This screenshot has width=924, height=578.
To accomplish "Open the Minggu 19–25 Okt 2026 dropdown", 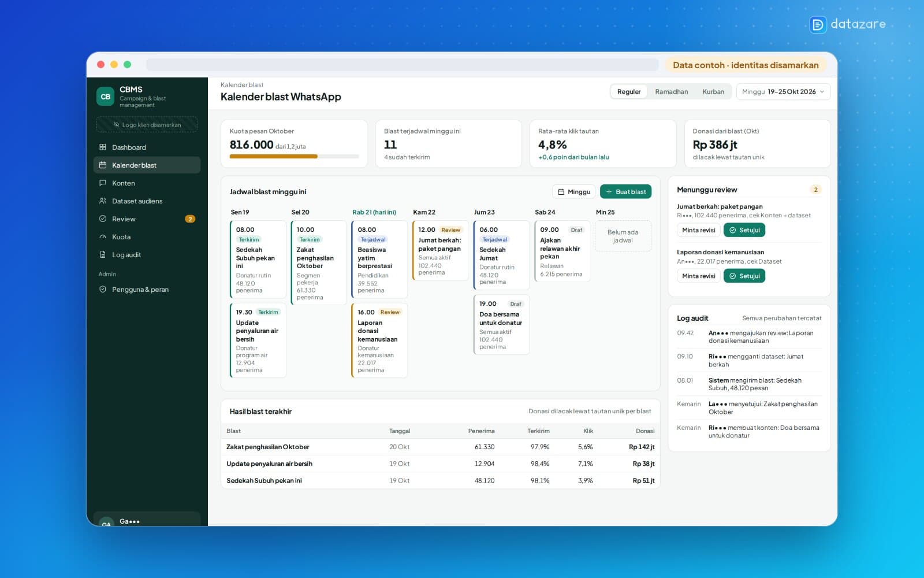I will point(783,92).
